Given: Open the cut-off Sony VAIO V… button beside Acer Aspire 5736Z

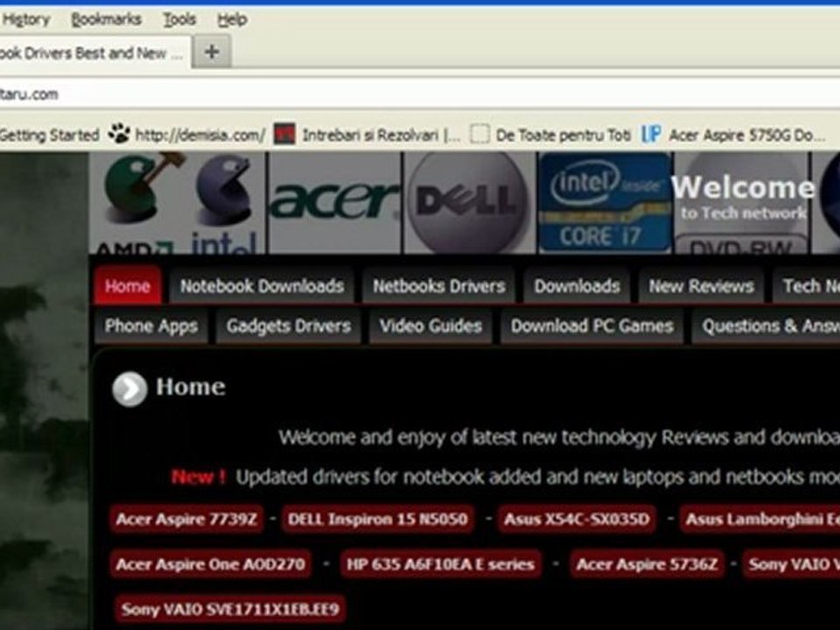Looking at the screenshot, I should [x=791, y=564].
